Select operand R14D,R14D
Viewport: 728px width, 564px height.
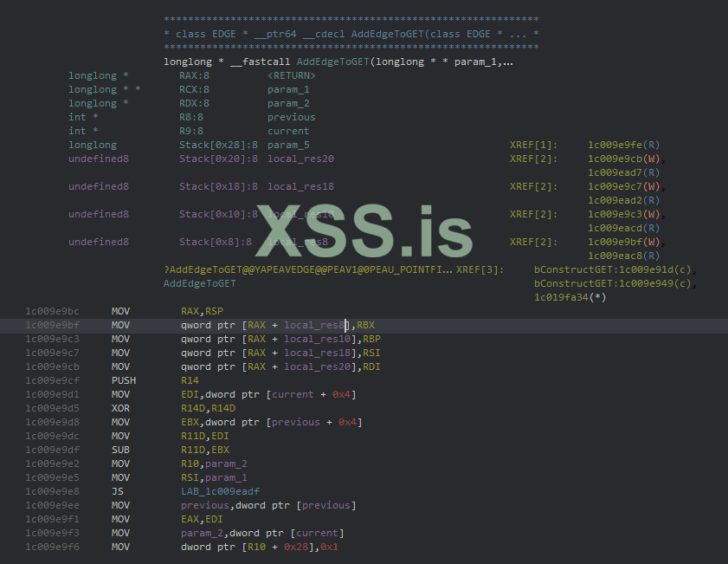(208, 408)
